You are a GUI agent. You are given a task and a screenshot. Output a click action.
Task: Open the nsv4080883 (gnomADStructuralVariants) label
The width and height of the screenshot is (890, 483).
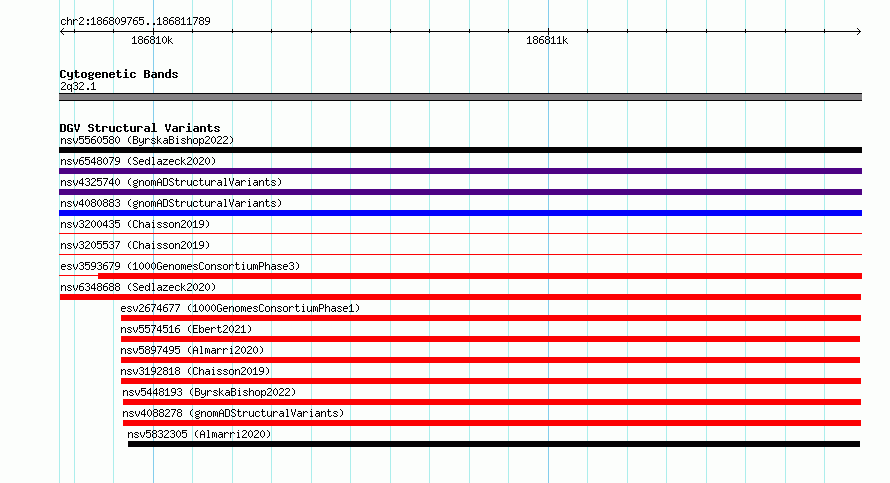pyautogui.click(x=171, y=203)
